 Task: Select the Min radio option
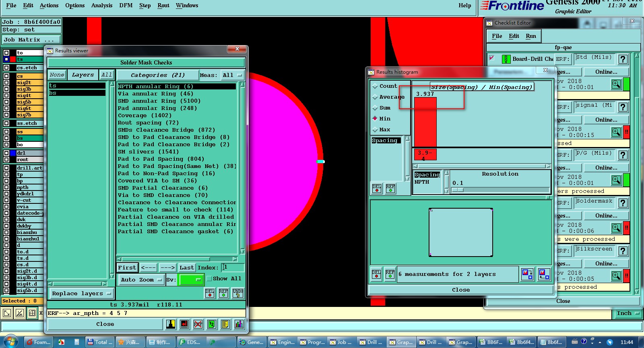375,119
